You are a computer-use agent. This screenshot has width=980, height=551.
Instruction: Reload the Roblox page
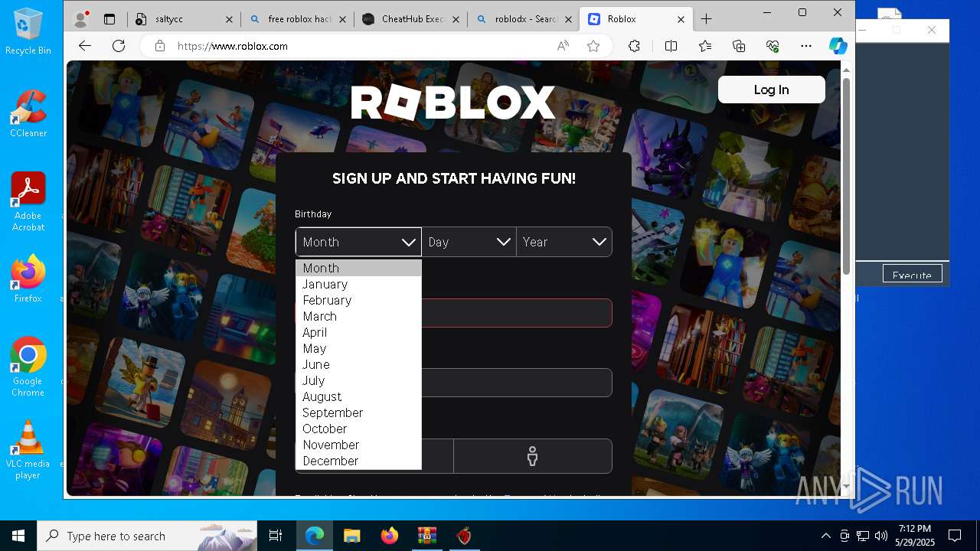coord(119,46)
